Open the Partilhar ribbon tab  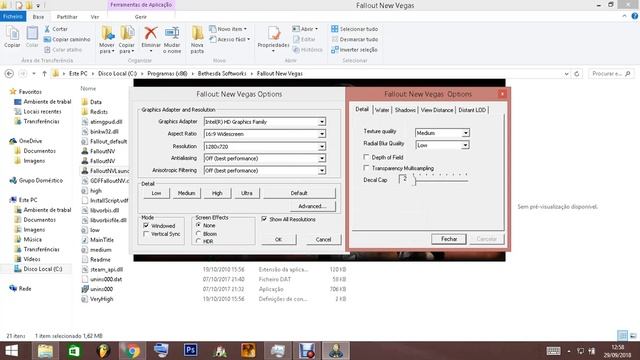pyautogui.click(x=67, y=17)
